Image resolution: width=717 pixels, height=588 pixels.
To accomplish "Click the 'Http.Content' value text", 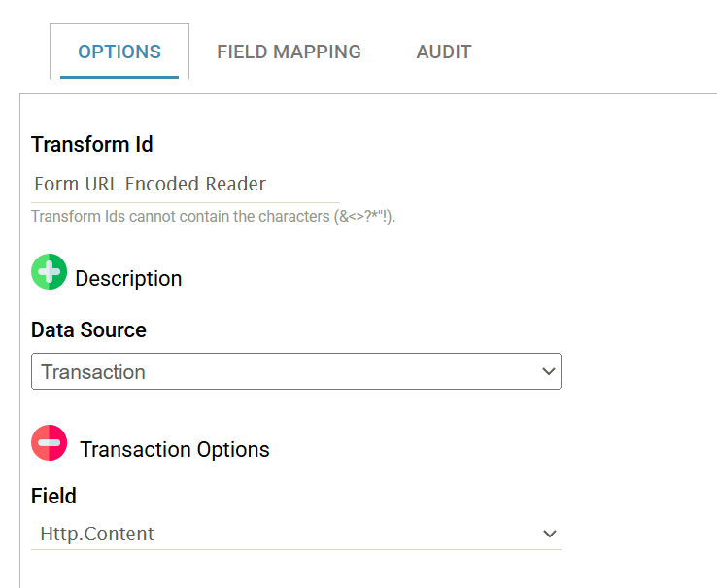I will point(97,534).
